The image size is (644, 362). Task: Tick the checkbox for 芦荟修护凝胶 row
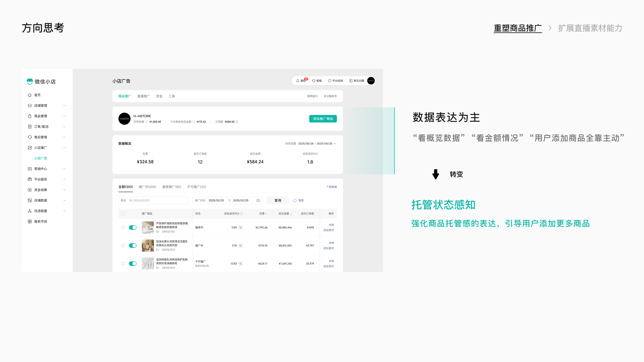[x=123, y=228]
